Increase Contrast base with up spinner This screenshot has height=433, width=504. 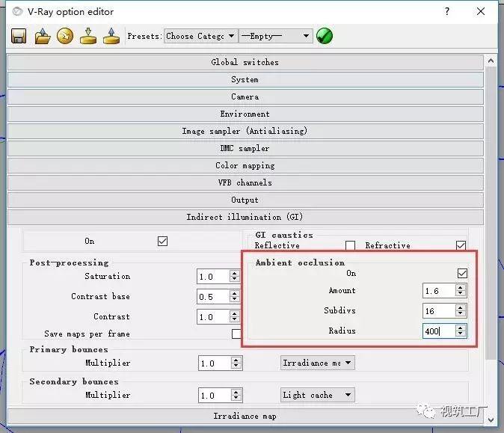[235, 293]
